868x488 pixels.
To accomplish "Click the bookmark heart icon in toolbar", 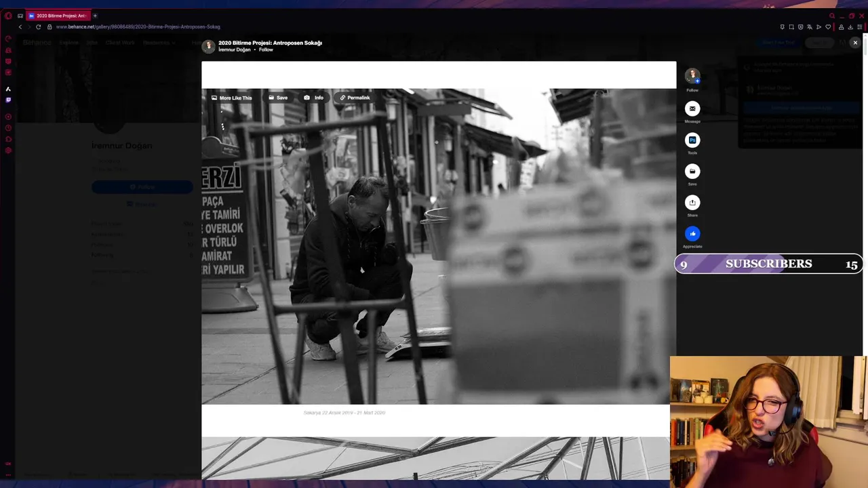I will coord(828,27).
